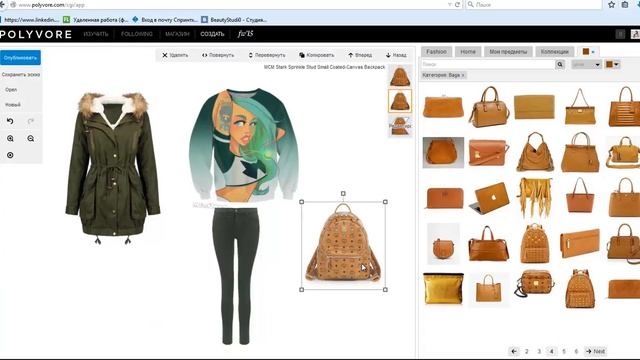Switch to the Home tab
Image resolution: width=640 pixels, height=360 pixels.
[x=468, y=52]
